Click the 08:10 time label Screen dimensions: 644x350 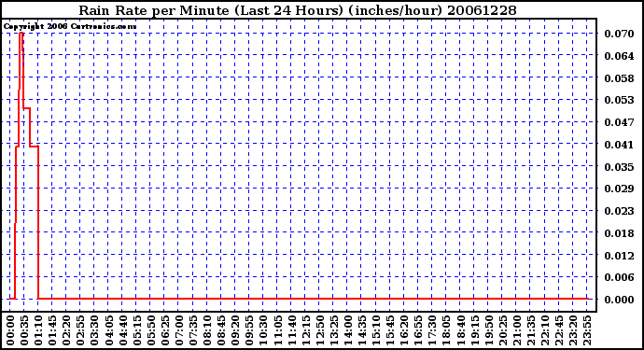tap(207, 330)
